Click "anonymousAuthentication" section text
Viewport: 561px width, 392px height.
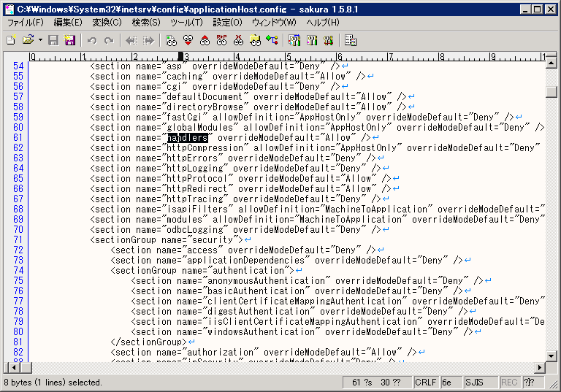pyautogui.click(x=266, y=281)
